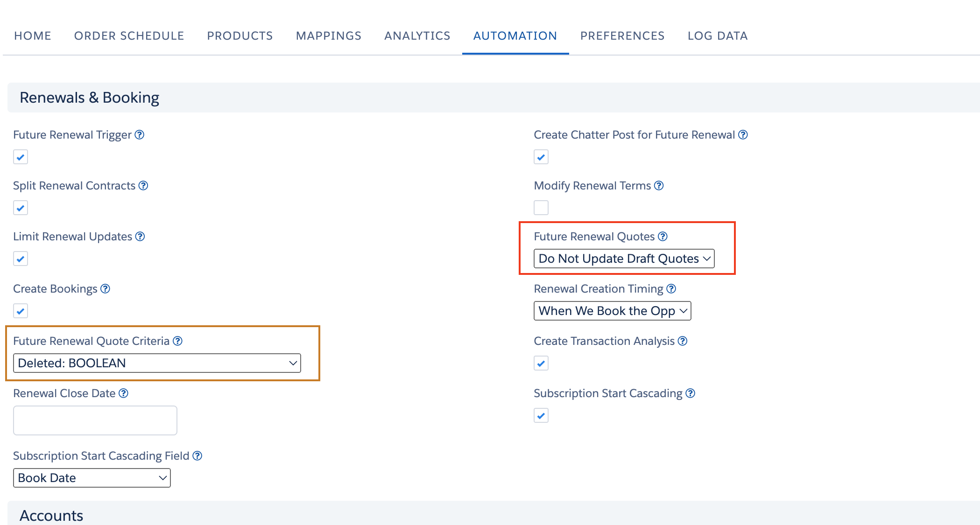The width and height of the screenshot is (980, 525).
Task: Open the Future Renewal Quotes dropdown
Action: (624, 259)
